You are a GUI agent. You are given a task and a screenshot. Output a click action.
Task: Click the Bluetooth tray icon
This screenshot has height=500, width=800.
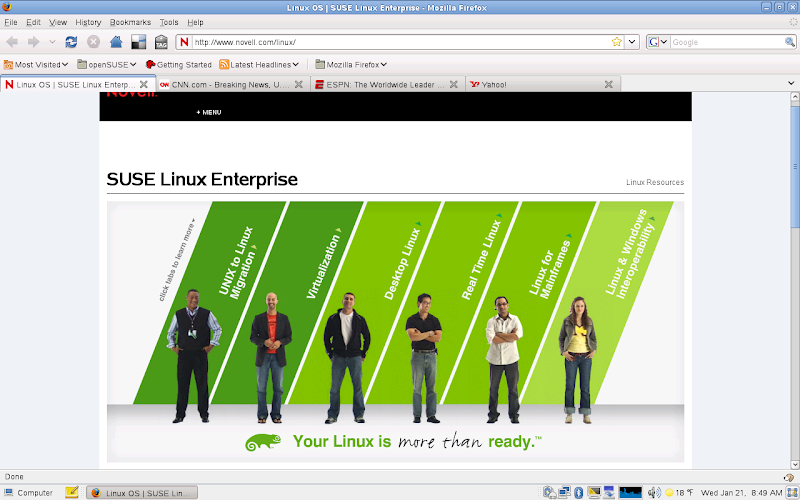[579, 492]
